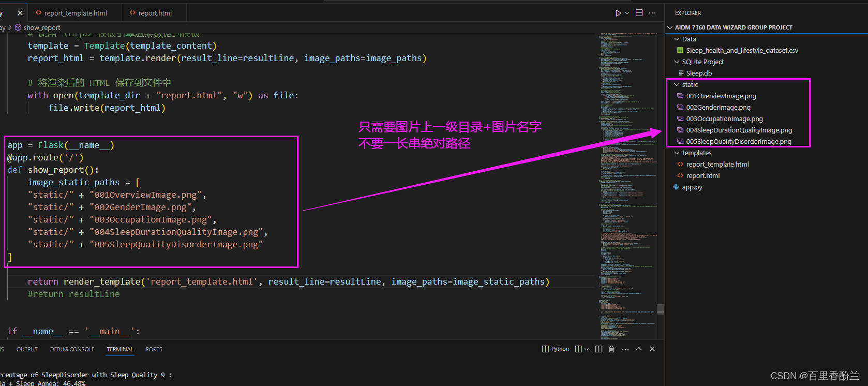868x386 pixels.
Task: Open report.html from Explorer tree
Action: (x=703, y=175)
